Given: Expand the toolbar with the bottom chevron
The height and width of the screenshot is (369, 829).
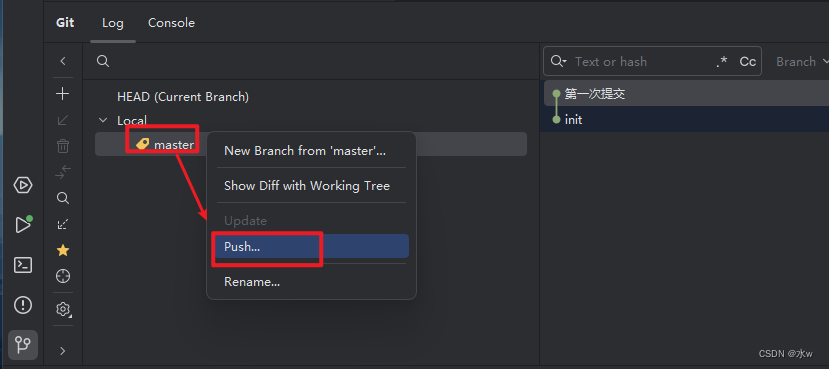Looking at the screenshot, I should [x=63, y=350].
